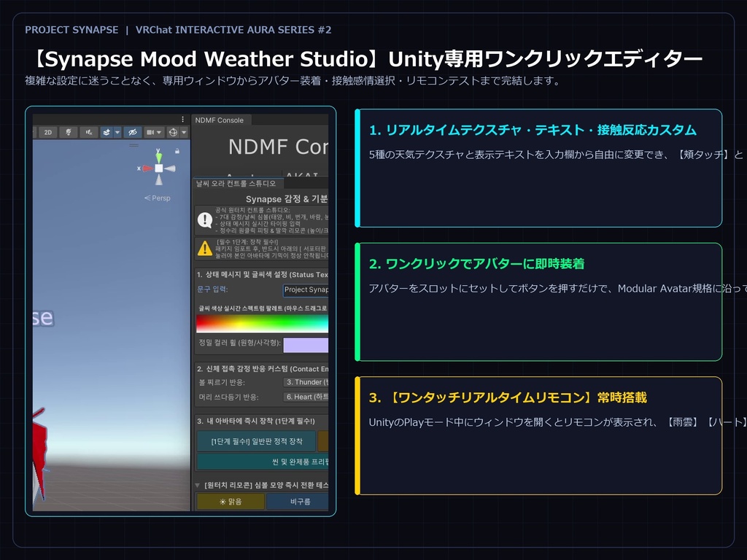747x560 pixels.
Task: Click card 2 ワンクリックでアバターに即時装着 heading
Action: click(x=476, y=264)
